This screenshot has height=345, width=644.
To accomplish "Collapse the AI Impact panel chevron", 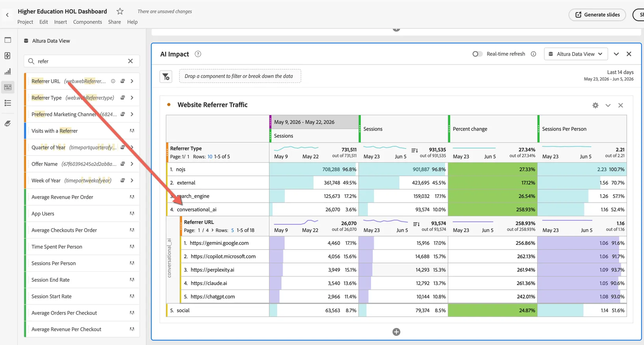I will [x=616, y=54].
